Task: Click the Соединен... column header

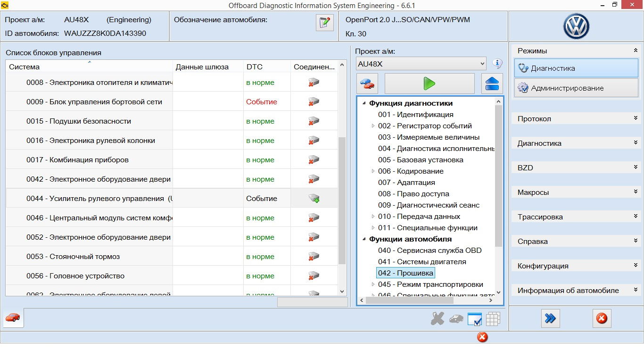Action: point(314,67)
